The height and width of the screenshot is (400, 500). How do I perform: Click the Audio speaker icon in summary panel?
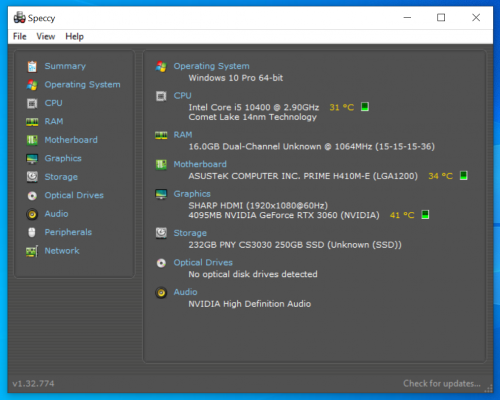point(161,293)
